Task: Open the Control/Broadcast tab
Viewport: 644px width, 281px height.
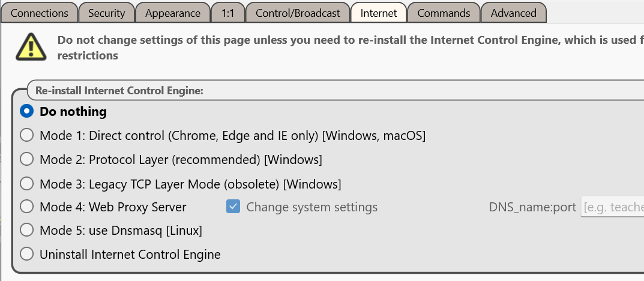Action: [298, 13]
